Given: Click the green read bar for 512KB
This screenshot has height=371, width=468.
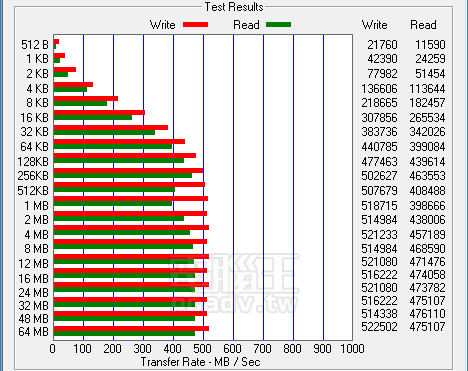Looking at the screenshot, I should [x=114, y=190].
